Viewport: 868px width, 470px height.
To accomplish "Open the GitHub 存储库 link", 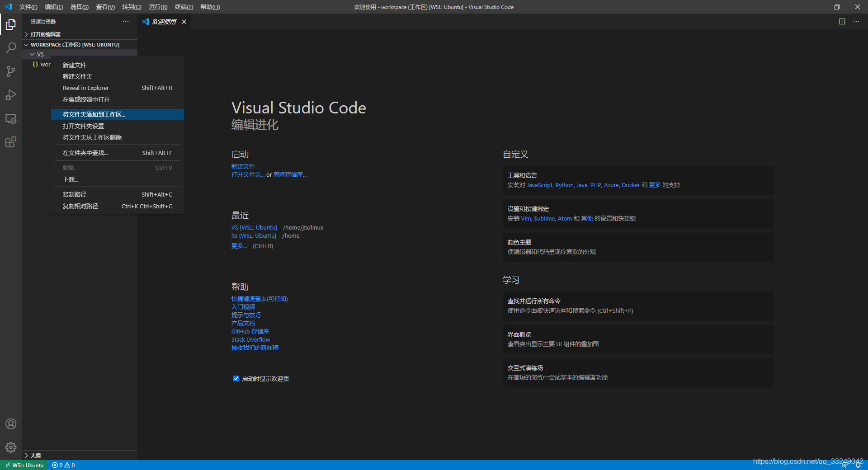I will coord(250,331).
